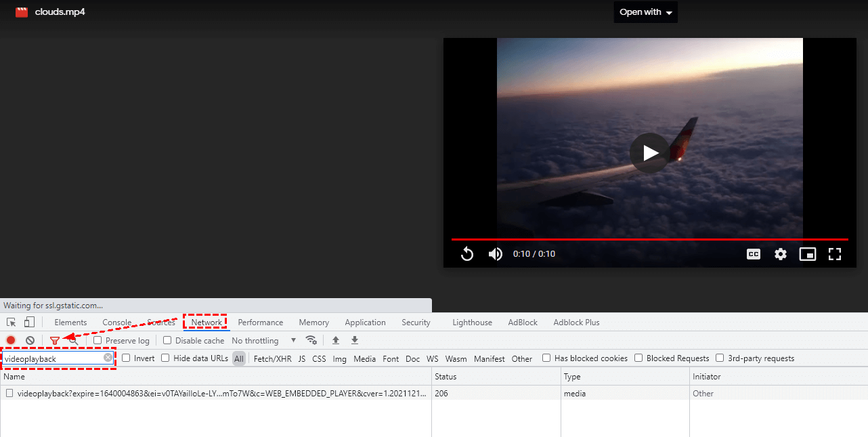868x437 pixels.
Task: Open the No throttling dropdown
Action: tap(264, 341)
